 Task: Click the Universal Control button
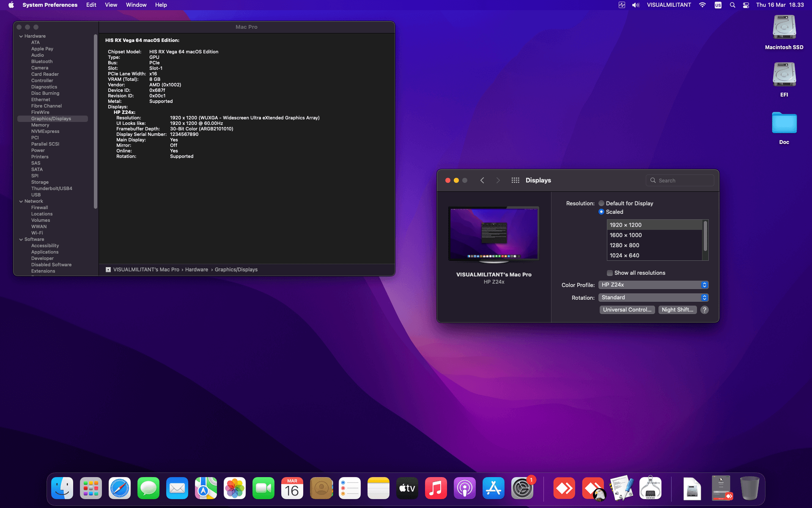pyautogui.click(x=627, y=309)
